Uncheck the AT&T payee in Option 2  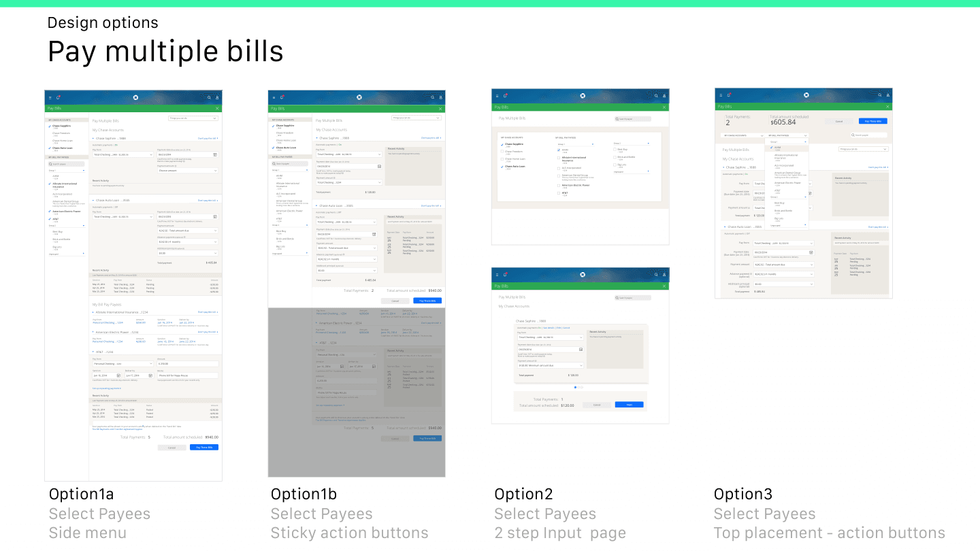(558, 193)
